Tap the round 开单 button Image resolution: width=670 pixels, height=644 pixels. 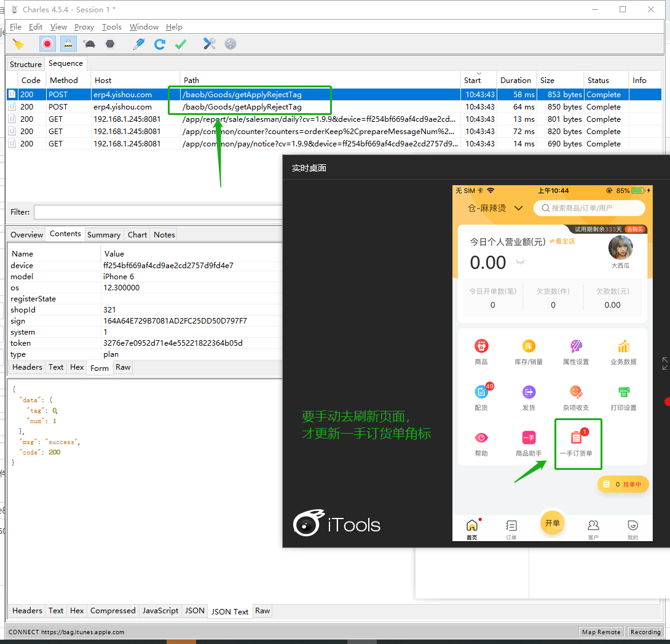(552, 523)
